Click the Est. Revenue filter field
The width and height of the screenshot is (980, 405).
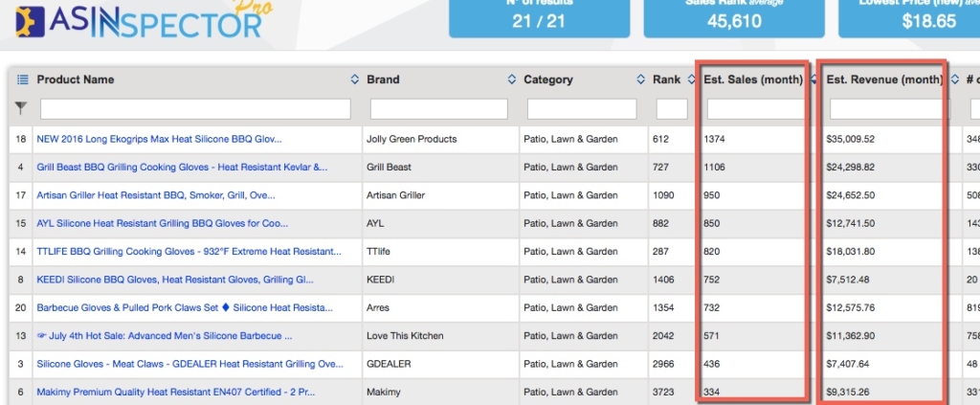885,109
